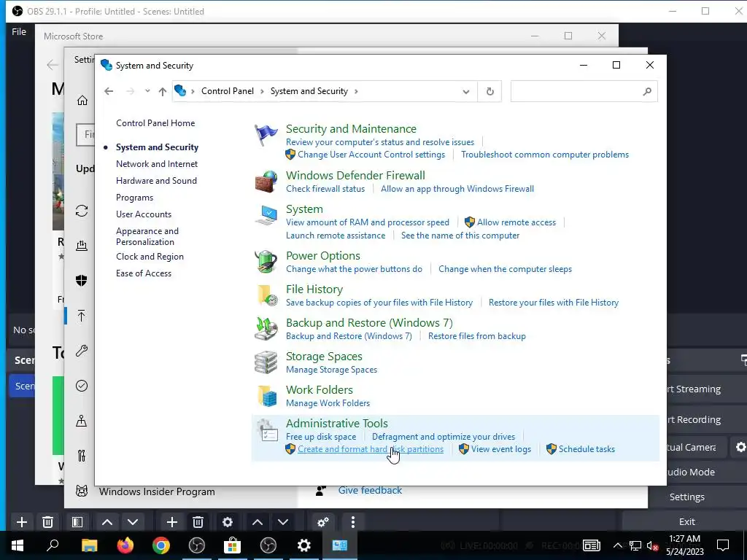Screen dimensions: 747x560
Task: Go to Control Panel Home
Action: point(155,122)
